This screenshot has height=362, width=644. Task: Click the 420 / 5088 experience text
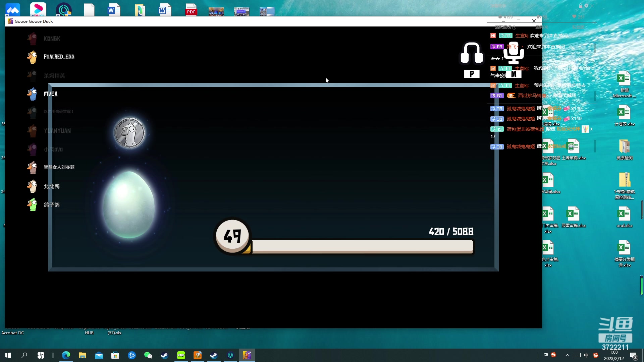pyautogui.click(x=451, y=232)
